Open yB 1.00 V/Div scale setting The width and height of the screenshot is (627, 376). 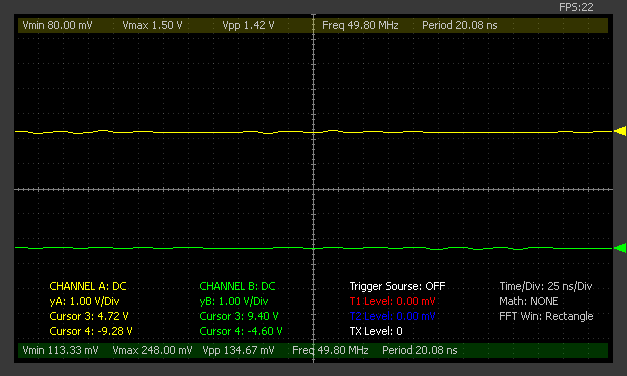[234, 301]
